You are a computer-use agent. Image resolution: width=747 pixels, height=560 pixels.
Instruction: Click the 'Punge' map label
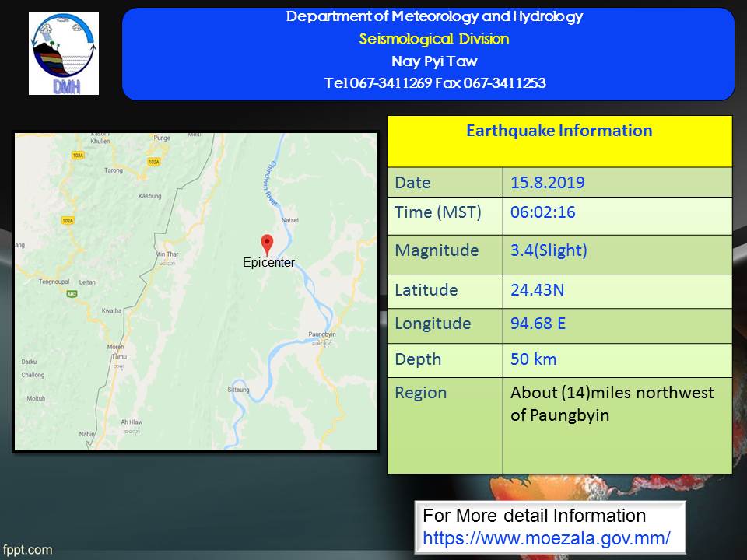162,138
